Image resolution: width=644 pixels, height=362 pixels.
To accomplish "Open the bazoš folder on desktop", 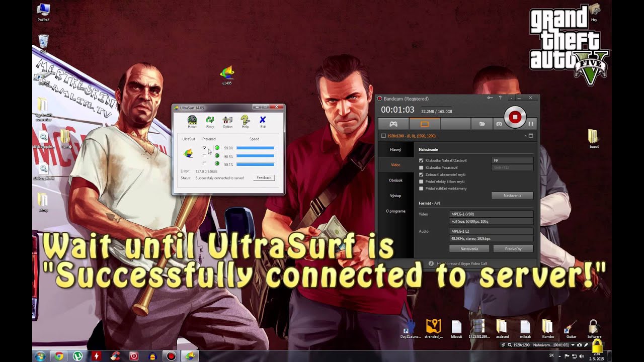I will 594,138.
